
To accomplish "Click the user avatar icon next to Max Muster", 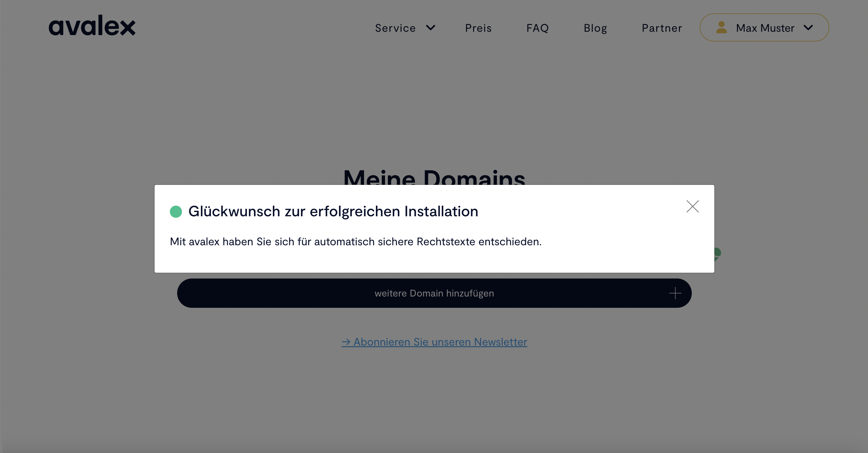I will tap(721, 28).
